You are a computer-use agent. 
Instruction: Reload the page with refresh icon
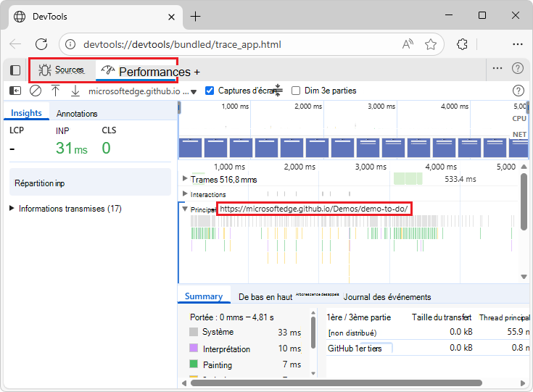[x=41, y=44]
